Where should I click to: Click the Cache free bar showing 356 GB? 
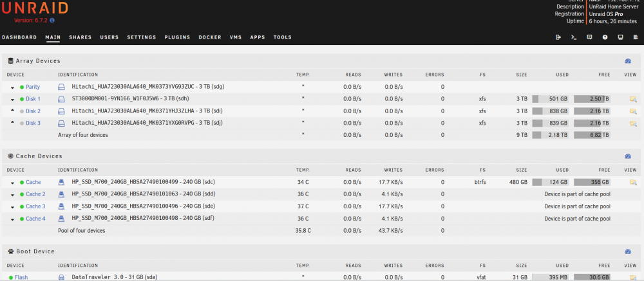592,182
